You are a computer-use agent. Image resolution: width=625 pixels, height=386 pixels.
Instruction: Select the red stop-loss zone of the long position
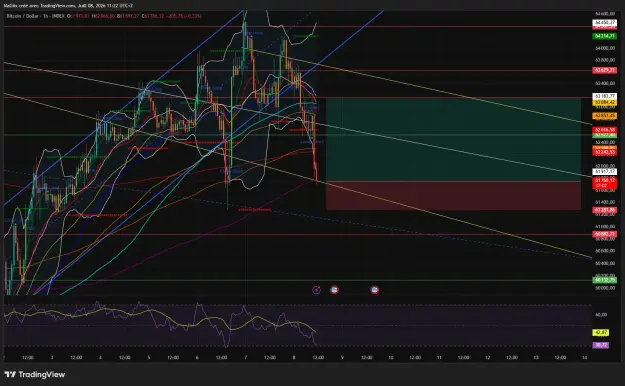tap(453, 195)
